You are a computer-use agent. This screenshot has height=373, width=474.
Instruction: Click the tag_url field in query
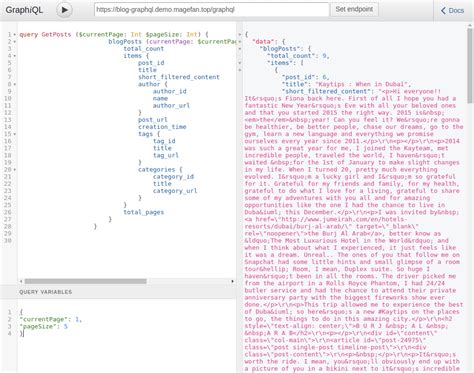(166, 155)
